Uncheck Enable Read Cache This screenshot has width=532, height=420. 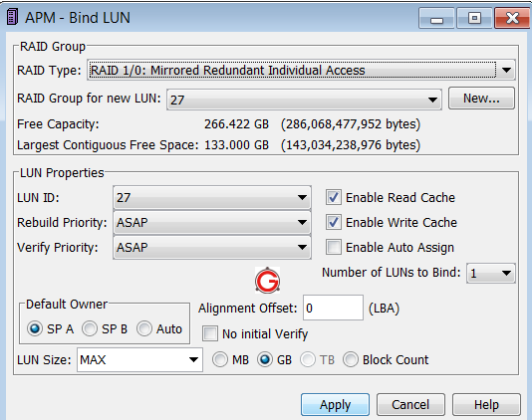[334, 197]
